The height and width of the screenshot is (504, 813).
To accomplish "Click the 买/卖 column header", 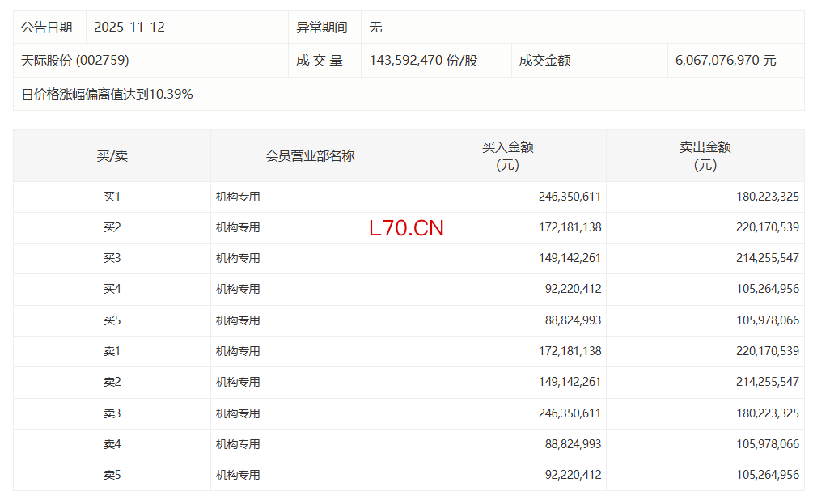I will pyautogui.click(x=112, y=156).
